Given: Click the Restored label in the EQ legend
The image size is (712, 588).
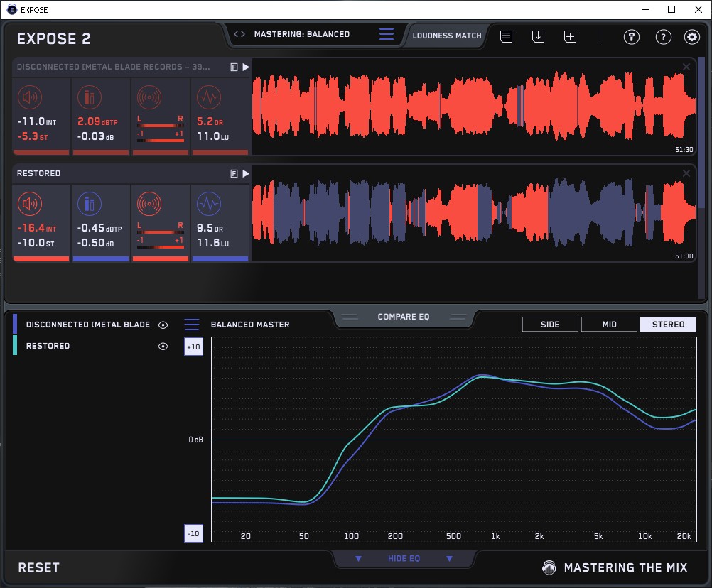Looking at the screenshot, I should (x=48, y=346).
